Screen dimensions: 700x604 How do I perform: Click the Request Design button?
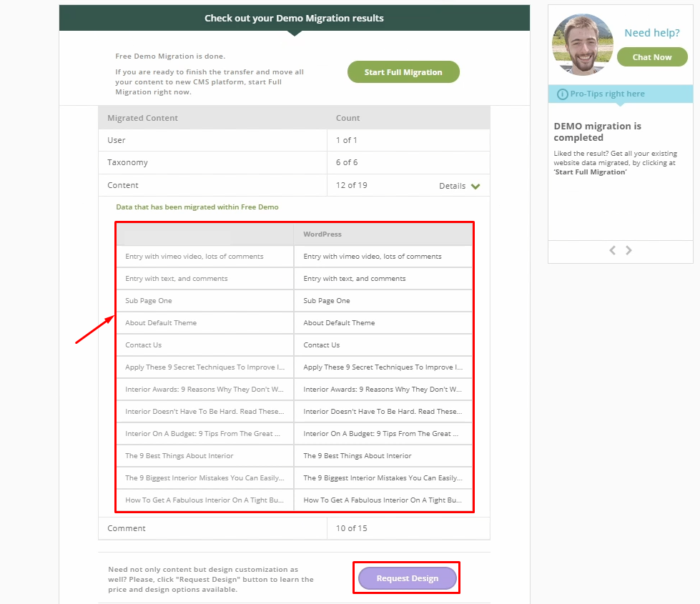pos(407,578)
